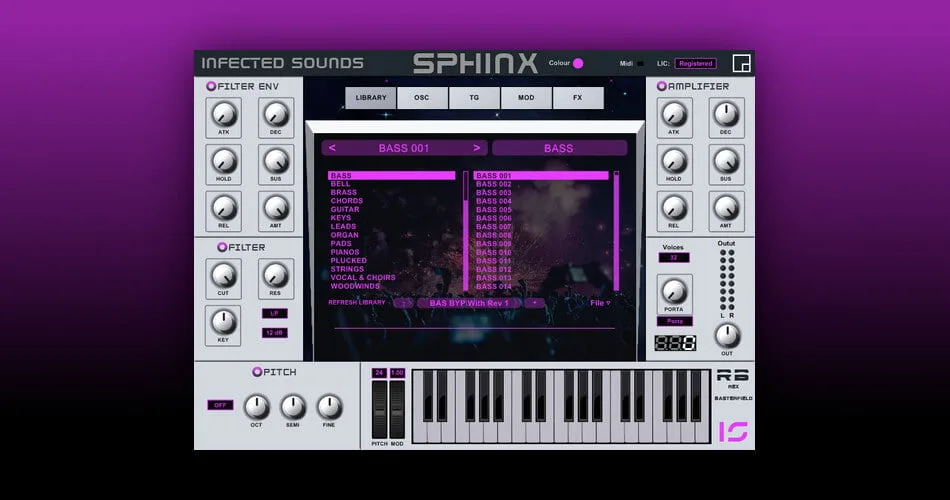Image resolution: width=950 pixels, height=500 pixels.
Task: Click the category list scrollbar
Action: [466, 231]
